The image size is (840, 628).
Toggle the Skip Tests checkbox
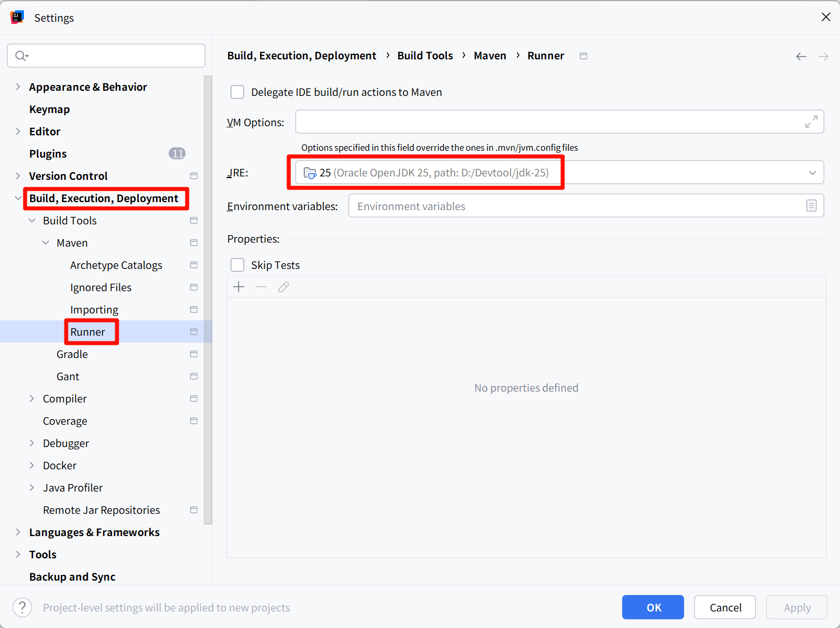coord(237,265)
